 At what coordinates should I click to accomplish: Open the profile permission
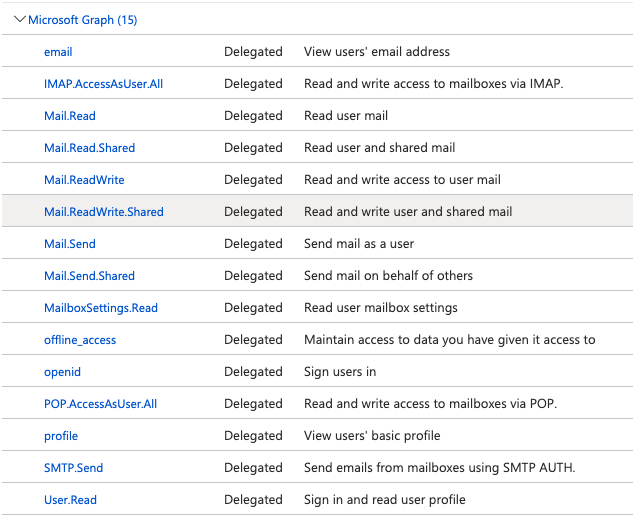point(61,436)
